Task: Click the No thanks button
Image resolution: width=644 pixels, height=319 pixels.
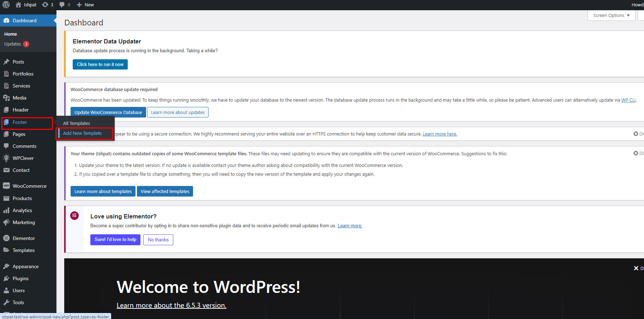Action: (158, 240)
